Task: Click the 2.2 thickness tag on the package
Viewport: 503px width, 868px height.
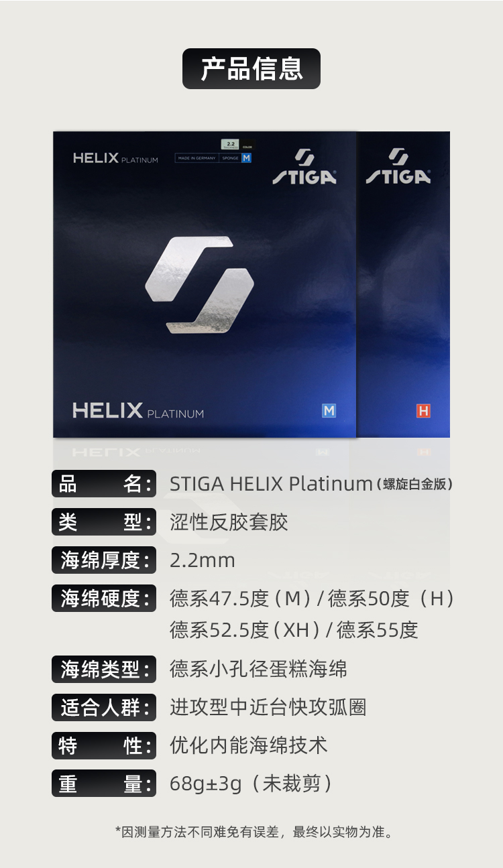Action: click(230, 144)
